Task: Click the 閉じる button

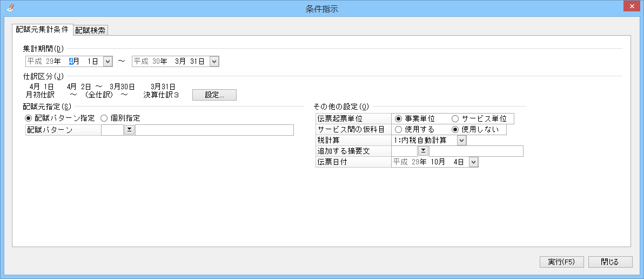Action: (610, 262)
